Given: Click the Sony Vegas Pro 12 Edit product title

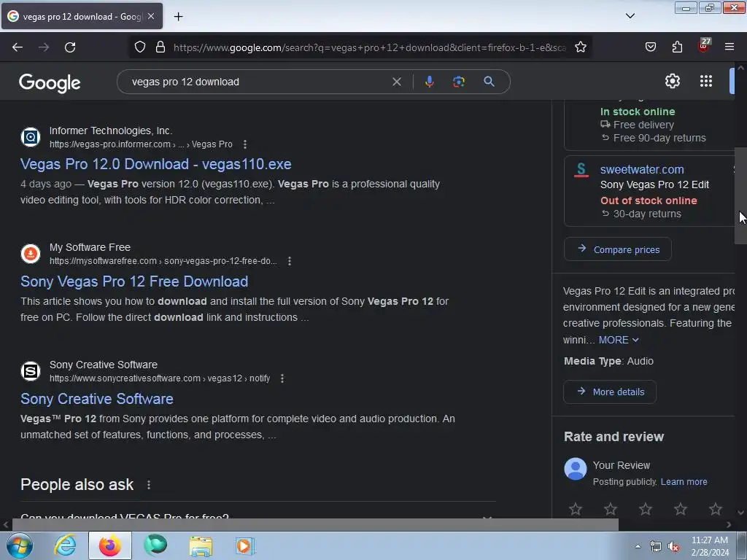Looking at the screenshot, I should click(x=654, y=184).
